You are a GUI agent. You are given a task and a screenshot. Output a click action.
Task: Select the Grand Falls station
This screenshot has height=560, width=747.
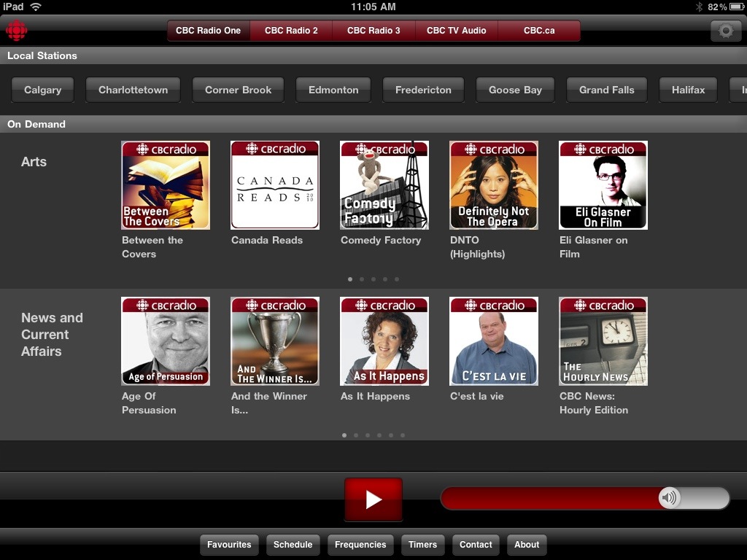pyautogui.click(x=607, y=90)
